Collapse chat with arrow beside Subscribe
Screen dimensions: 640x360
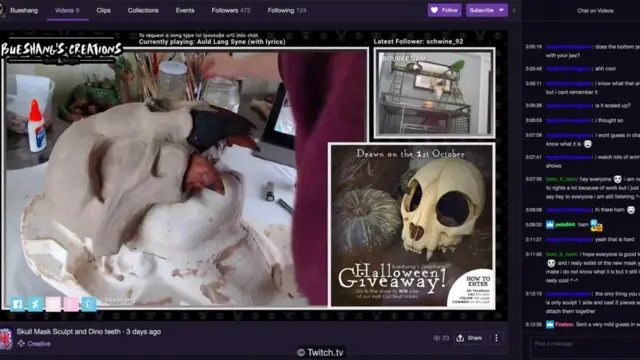(x=514, y=11)
